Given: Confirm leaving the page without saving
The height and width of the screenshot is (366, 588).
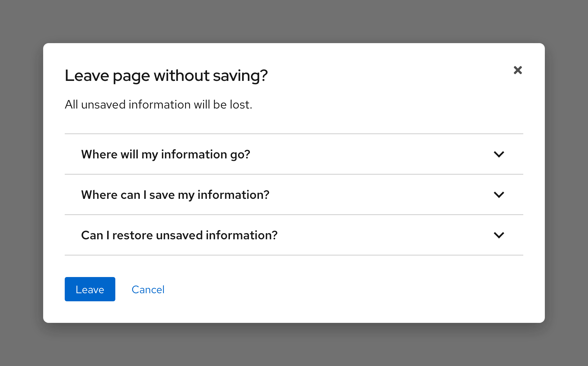Looking at the screenshot, I should 90,289.
